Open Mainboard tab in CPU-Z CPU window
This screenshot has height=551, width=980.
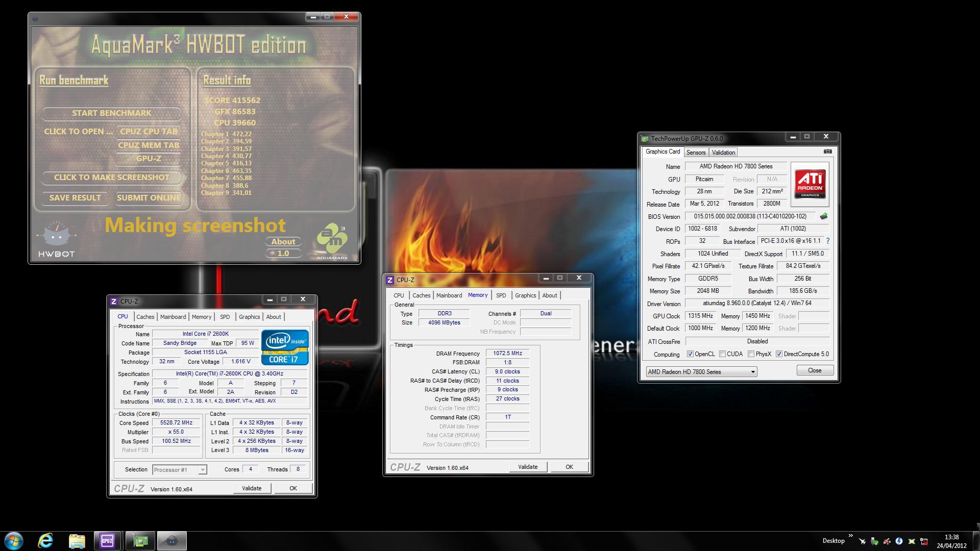click(173, 317)
